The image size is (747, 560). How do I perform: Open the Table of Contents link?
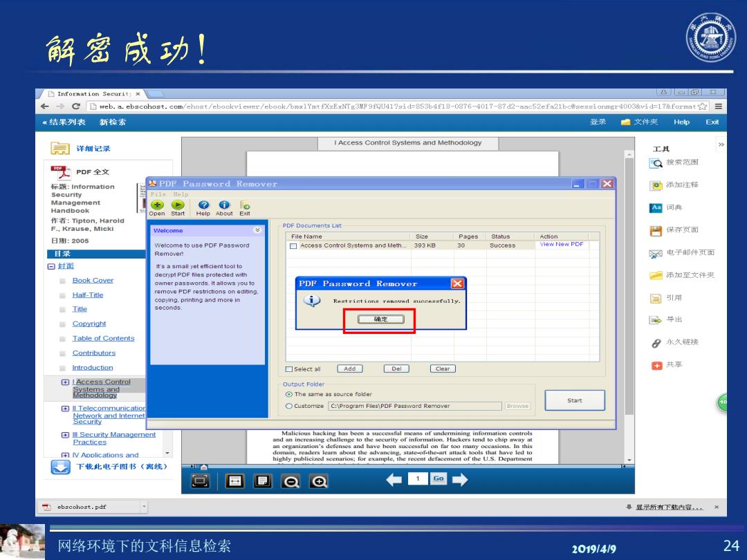[103, 339]
